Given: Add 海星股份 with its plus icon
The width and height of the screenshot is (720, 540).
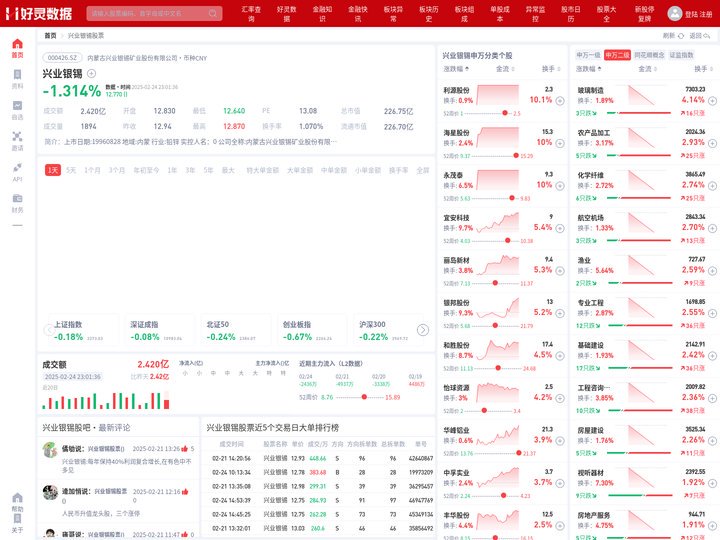Looking at the screenshot, I should (560, 143).
